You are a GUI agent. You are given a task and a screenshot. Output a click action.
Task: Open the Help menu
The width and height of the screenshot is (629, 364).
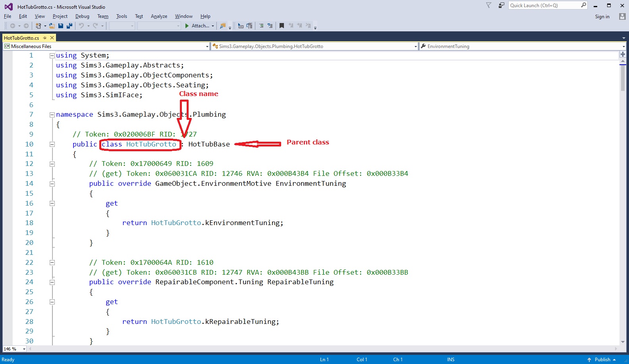coord(205,16)
